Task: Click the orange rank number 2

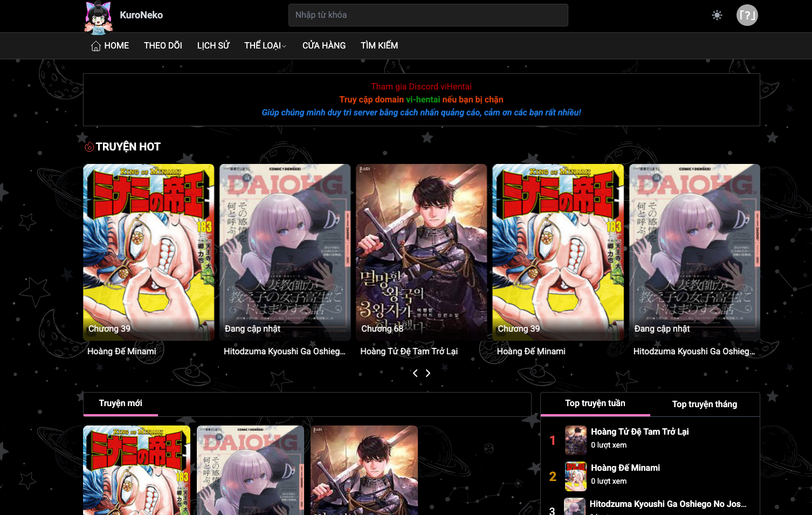Action: coord(553,477)
